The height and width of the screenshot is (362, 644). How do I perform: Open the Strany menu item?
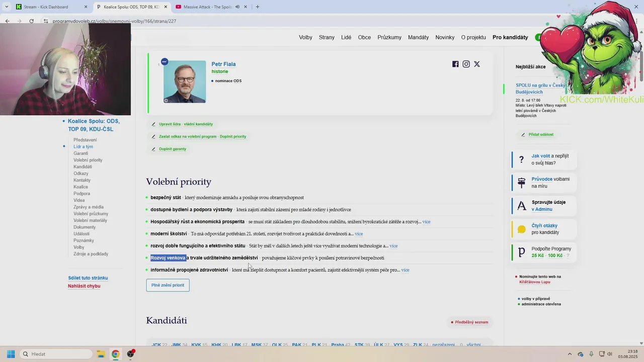(327, 37)
